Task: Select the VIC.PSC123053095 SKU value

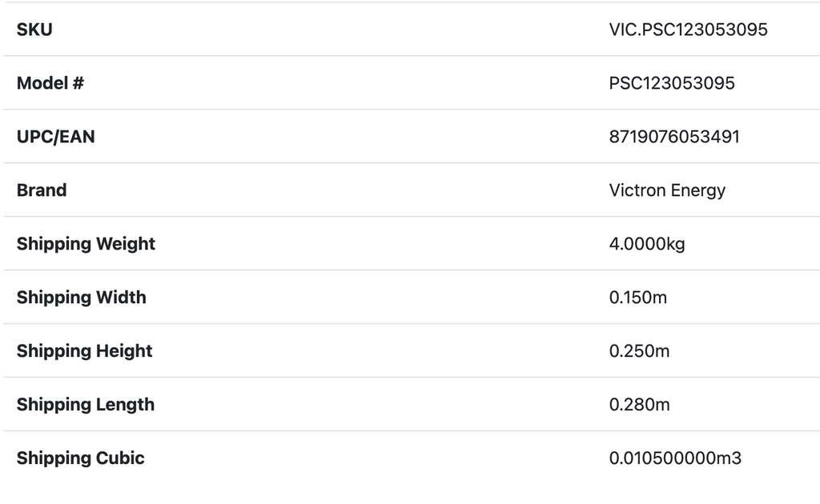Action: [x=688, y=30]
